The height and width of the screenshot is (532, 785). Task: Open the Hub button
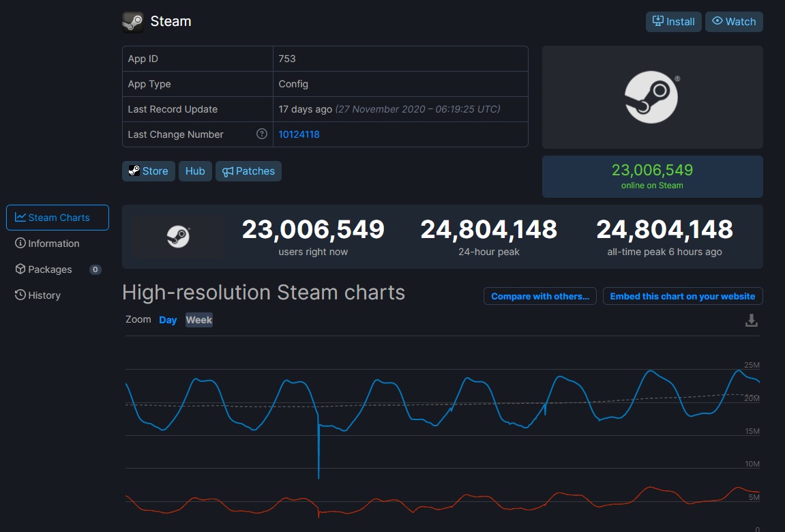click(x=195, y=171)
